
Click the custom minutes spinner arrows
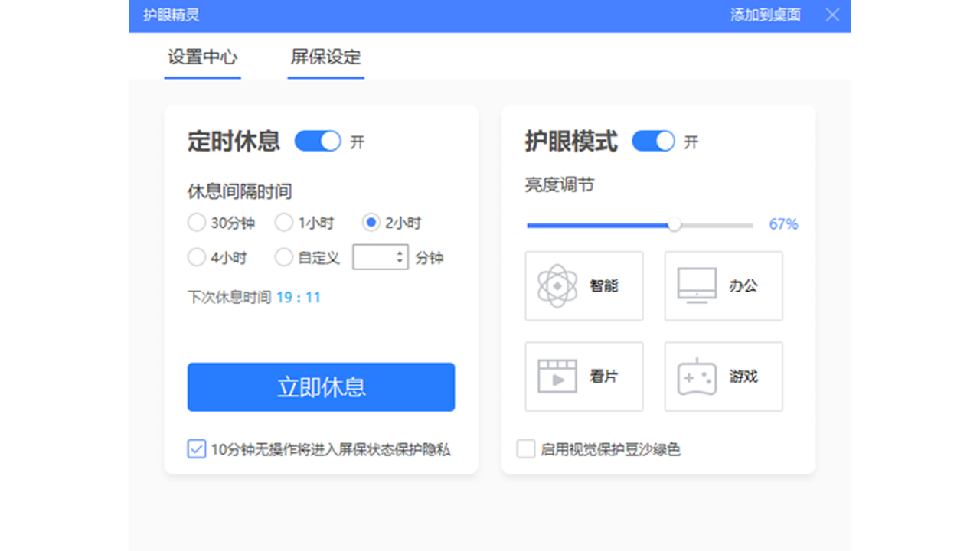point(400,257)
